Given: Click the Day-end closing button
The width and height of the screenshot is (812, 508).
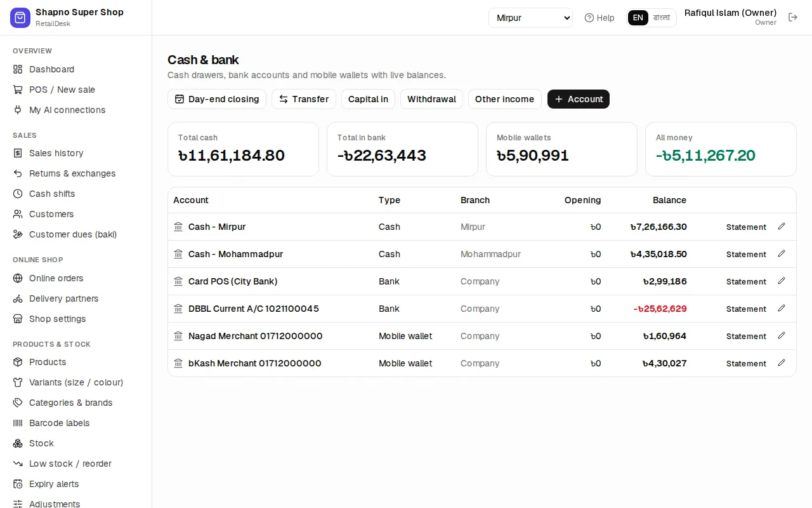Looking at the screenshot, I should 217,99.
